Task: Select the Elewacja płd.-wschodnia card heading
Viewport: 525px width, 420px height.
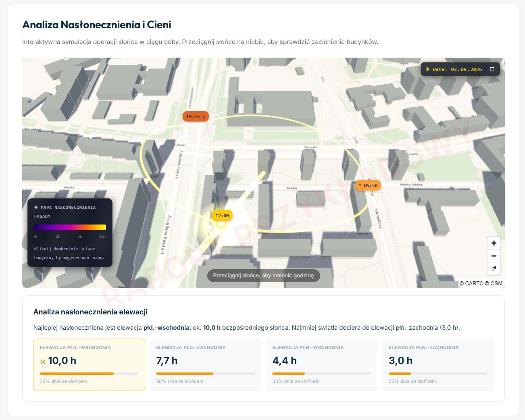Action: [x=75, y=347]
